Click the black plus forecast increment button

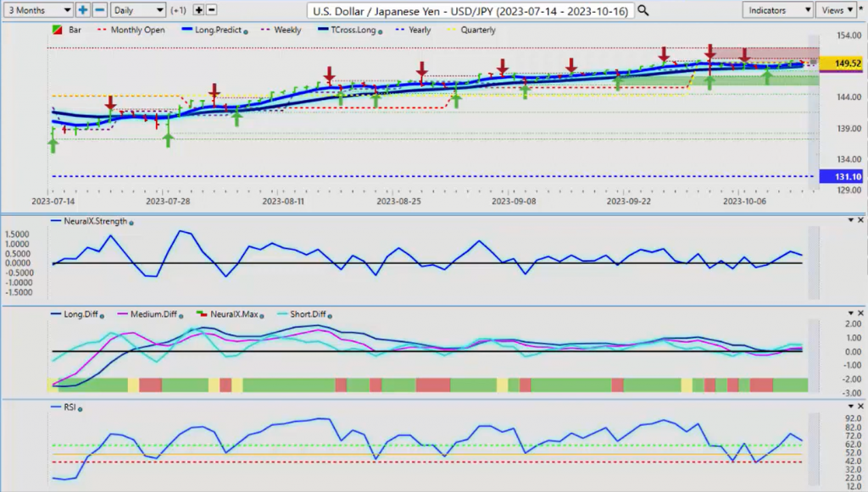point(198,10)
